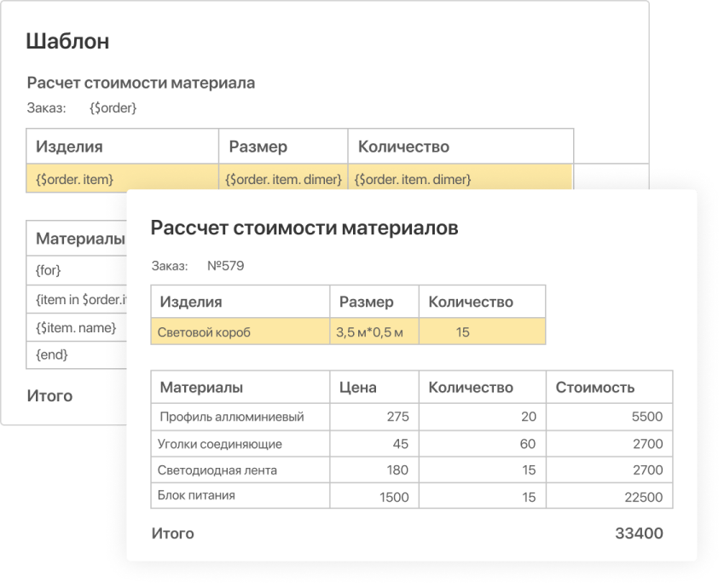724x588 pixels.
Task: Click the Шаблон heading
Action: pyautogui.click(x=67, y=42)
